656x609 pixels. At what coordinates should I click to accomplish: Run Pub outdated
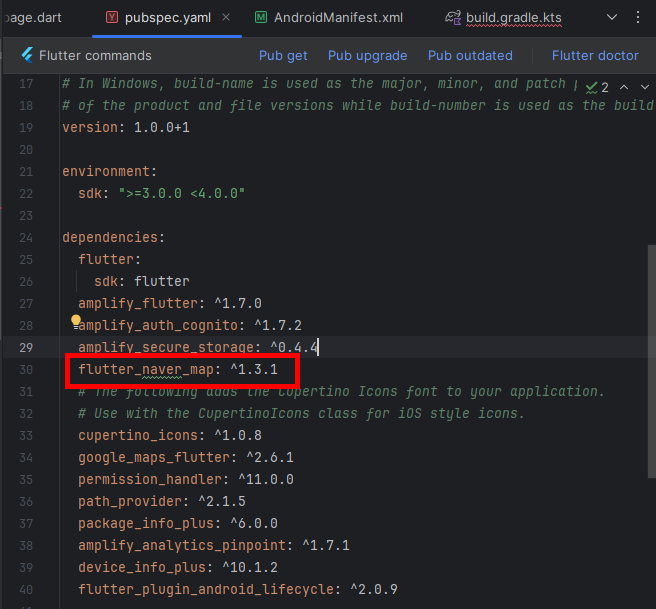(470, 56)
